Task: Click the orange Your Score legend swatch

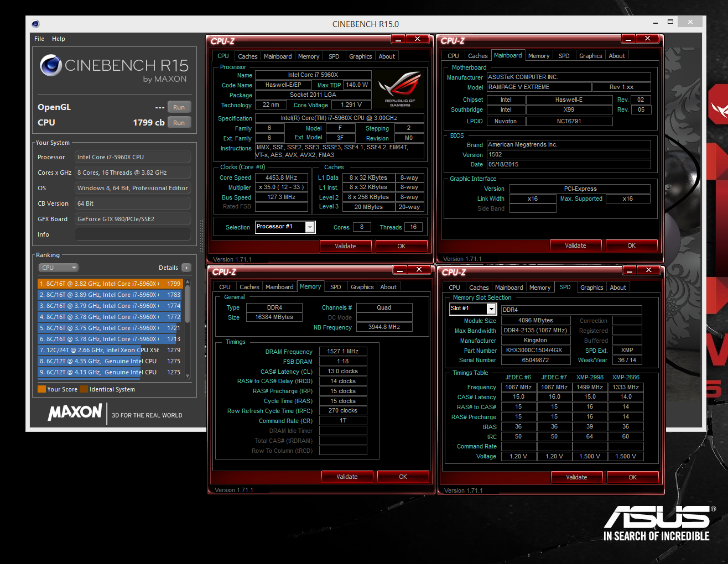Action: [x=41, y=389]
